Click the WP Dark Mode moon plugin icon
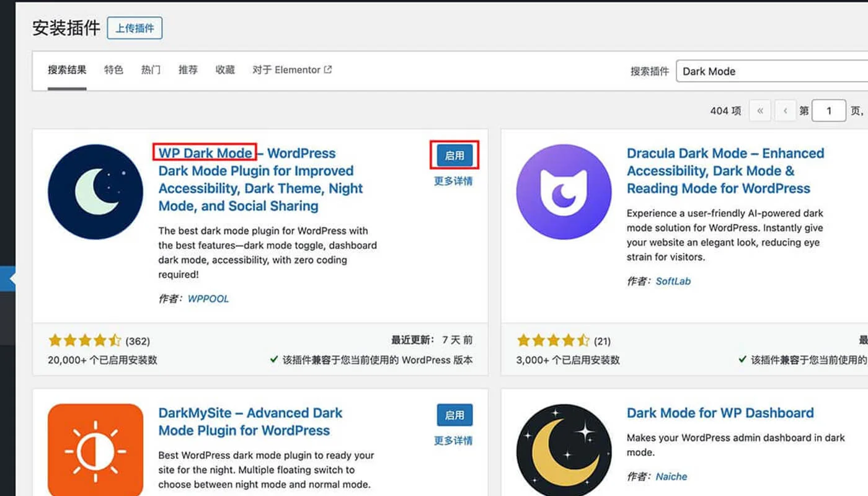Screen dimensions: 868x496 (95, 191)
